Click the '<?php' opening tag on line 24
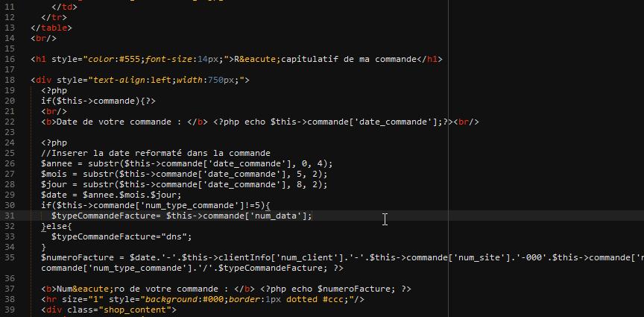Image resolution: width=644 pixels, height=317 pixels. coord(54,142)
